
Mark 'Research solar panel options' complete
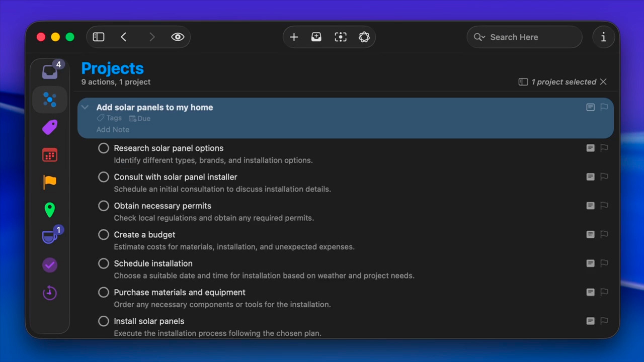coord(104,148)
